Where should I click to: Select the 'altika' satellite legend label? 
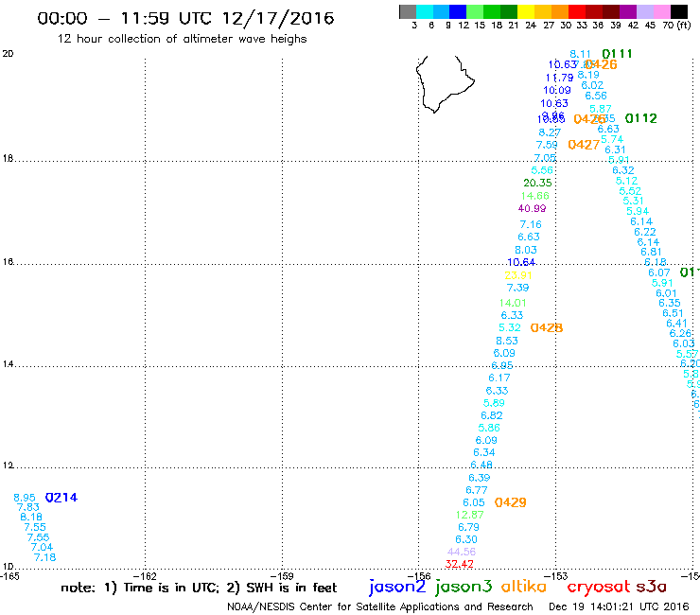(524, 586)
